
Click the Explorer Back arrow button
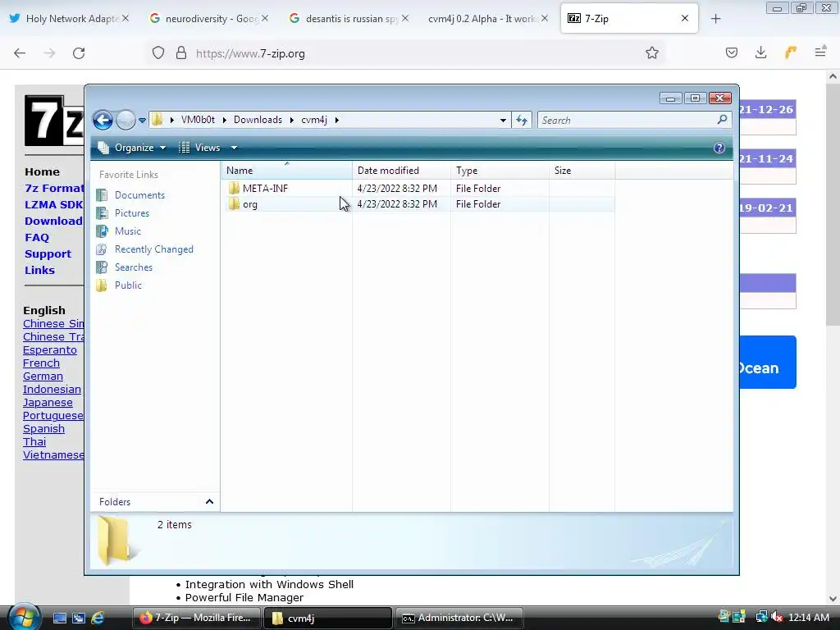103,120
